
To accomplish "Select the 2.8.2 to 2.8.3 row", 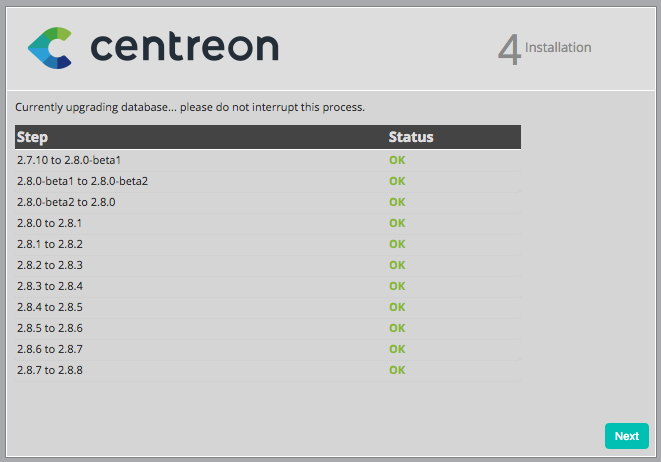I will [x=49, y=265].
